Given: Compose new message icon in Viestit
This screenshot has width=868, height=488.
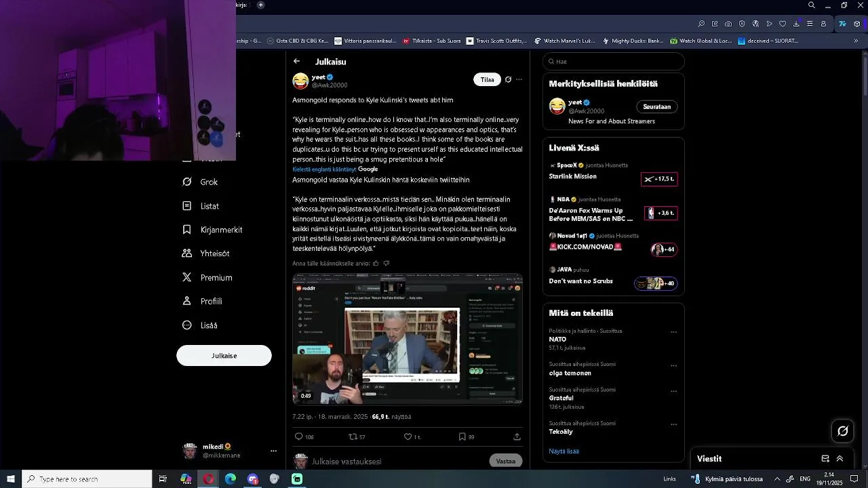Looking at the screenshot, I should point(825,459).
